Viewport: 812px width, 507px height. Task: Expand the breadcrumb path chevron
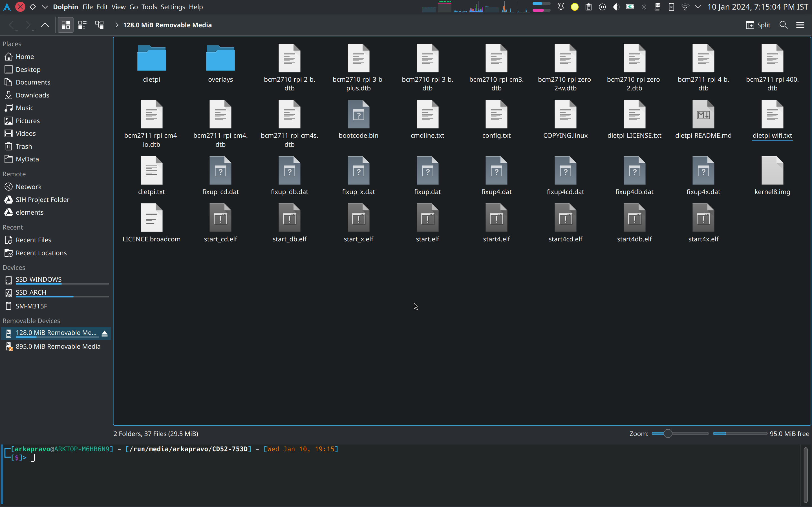(x=117, y=25)
